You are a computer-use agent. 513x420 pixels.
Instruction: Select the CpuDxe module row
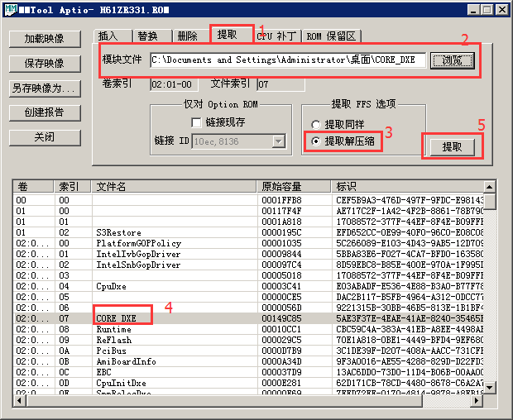249,286
